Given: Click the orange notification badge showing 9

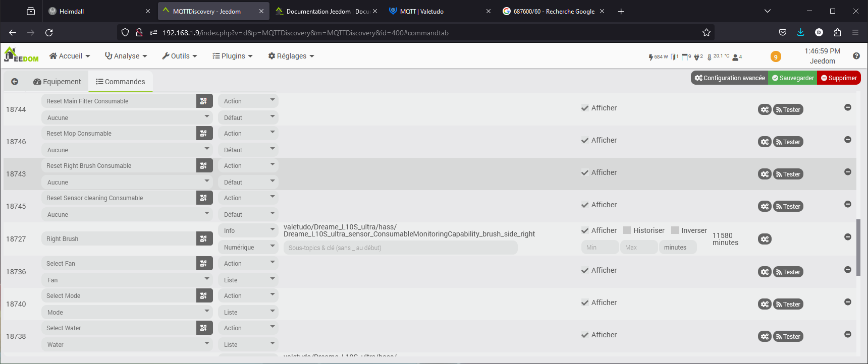Looking at the screenshot, I should click(776, 57).
